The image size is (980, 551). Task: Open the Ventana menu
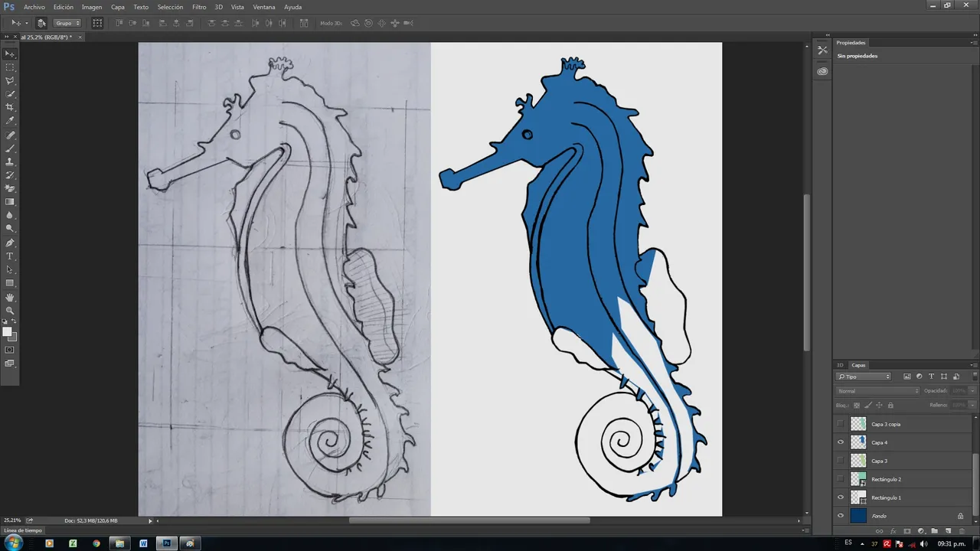pyautogui.click(x=264, y=7)
